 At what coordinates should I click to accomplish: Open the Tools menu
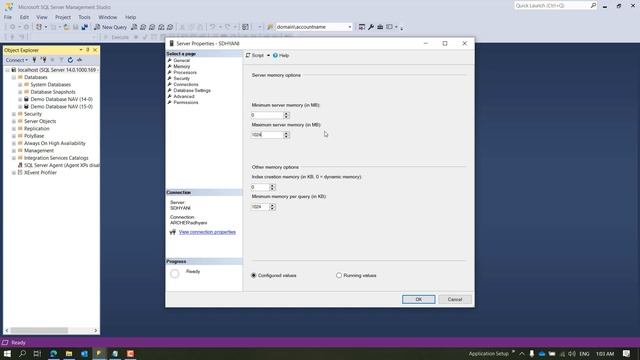point(84,17)
